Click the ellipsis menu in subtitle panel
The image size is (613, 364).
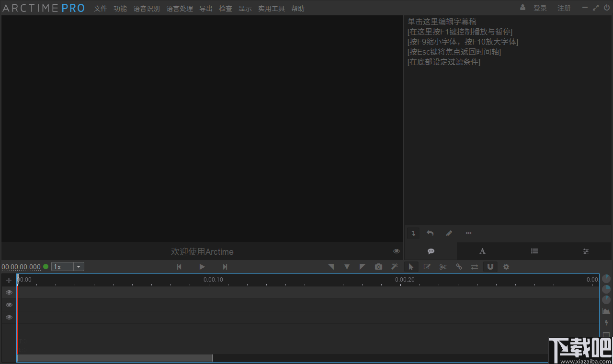click(468, 233)
